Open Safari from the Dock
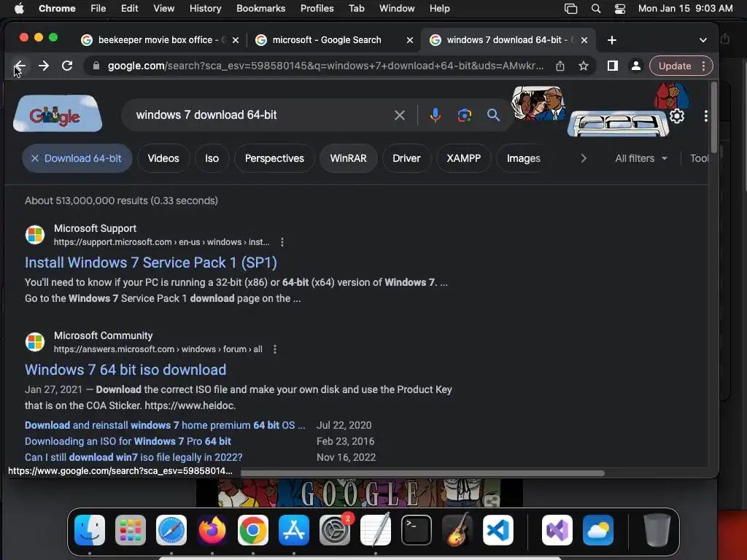Viewport: 747px width, 560px height. coord(171,530)
